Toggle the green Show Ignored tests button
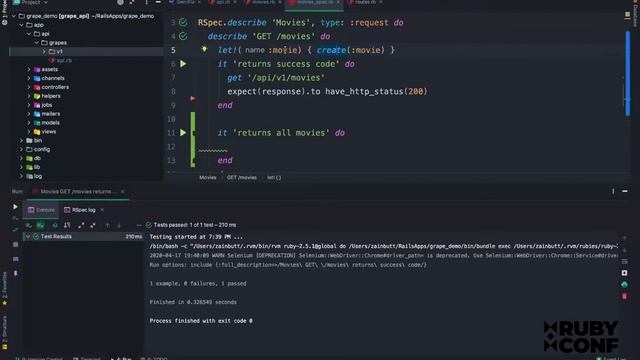Viewport: 640px width, 360px height. point(40,225)
